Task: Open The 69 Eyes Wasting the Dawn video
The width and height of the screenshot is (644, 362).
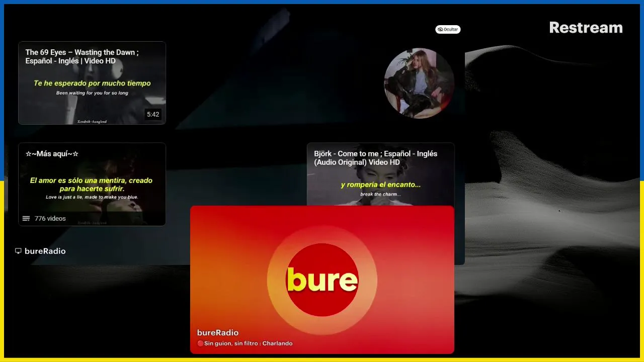Action: click(92, 83)
